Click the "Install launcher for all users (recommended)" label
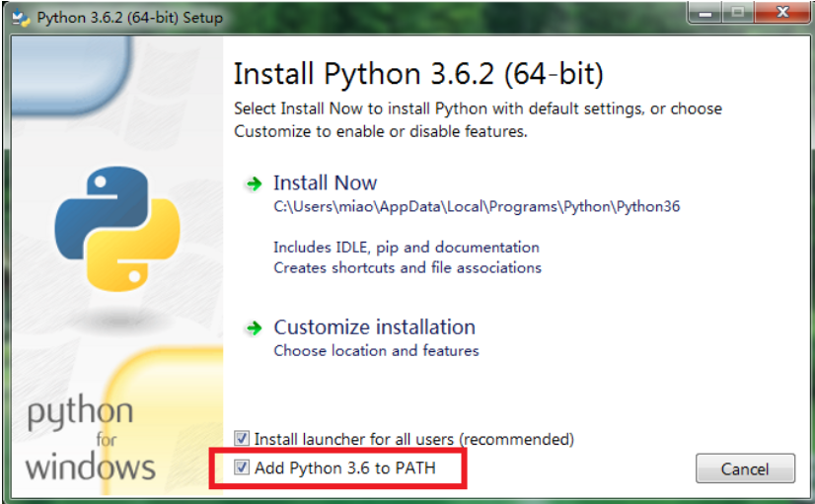This screenshot has height=504, width=815. 413,439
